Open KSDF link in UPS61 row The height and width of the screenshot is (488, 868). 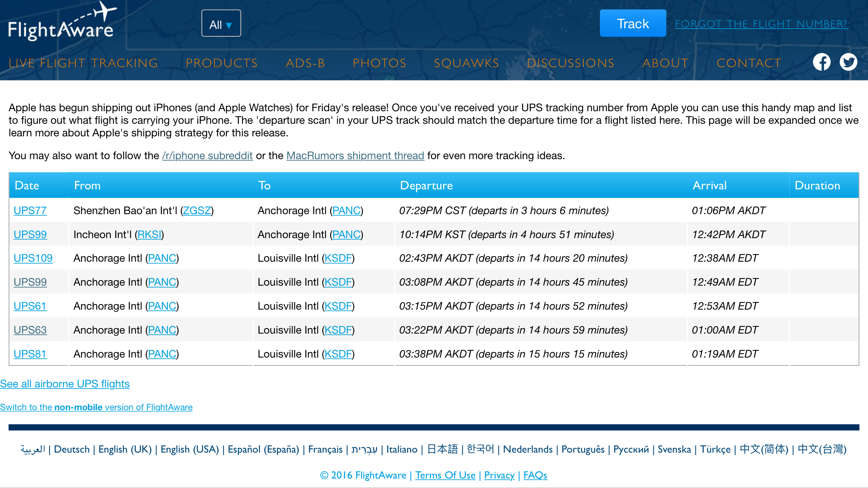point(338,306)
